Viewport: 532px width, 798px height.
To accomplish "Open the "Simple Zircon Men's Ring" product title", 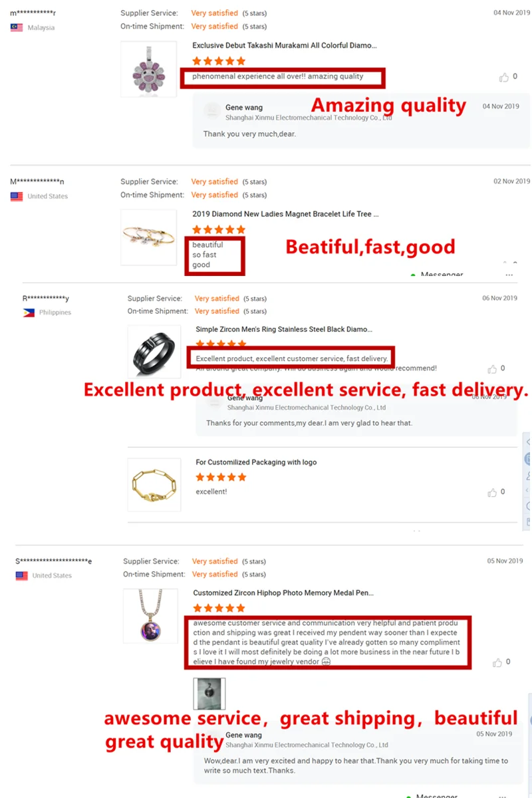I will (x=284, y=329).
